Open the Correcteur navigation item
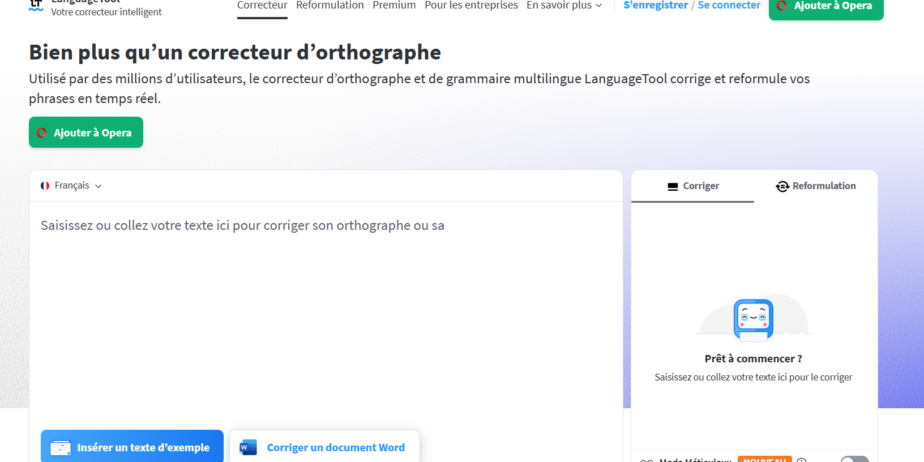 (x=262, y=6)
